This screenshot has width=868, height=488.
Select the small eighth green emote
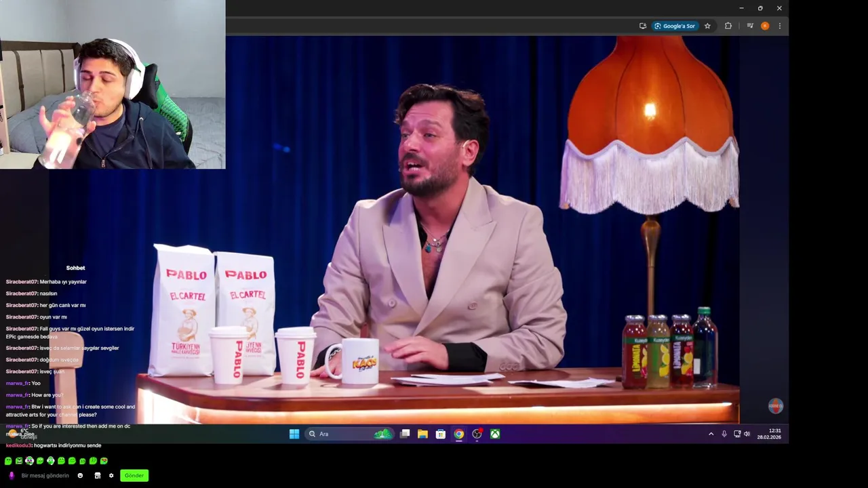[83, 461]
